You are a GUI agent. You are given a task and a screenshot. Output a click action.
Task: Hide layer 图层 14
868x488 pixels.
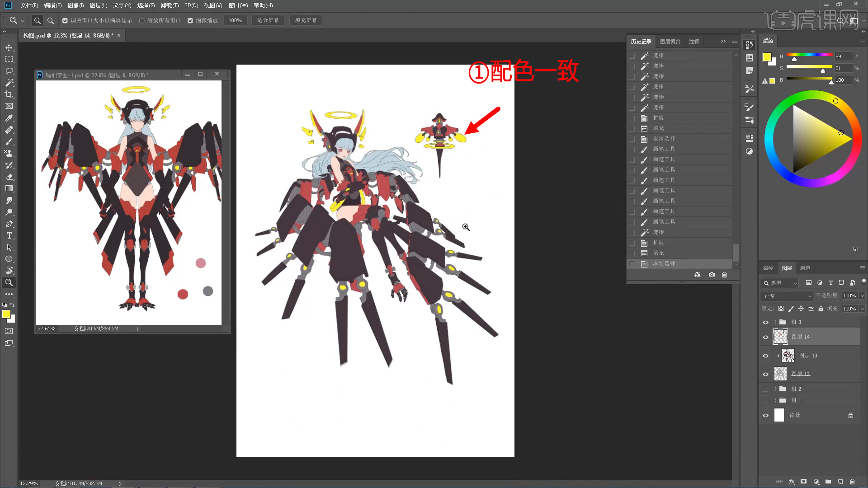[x=765, y=337]
